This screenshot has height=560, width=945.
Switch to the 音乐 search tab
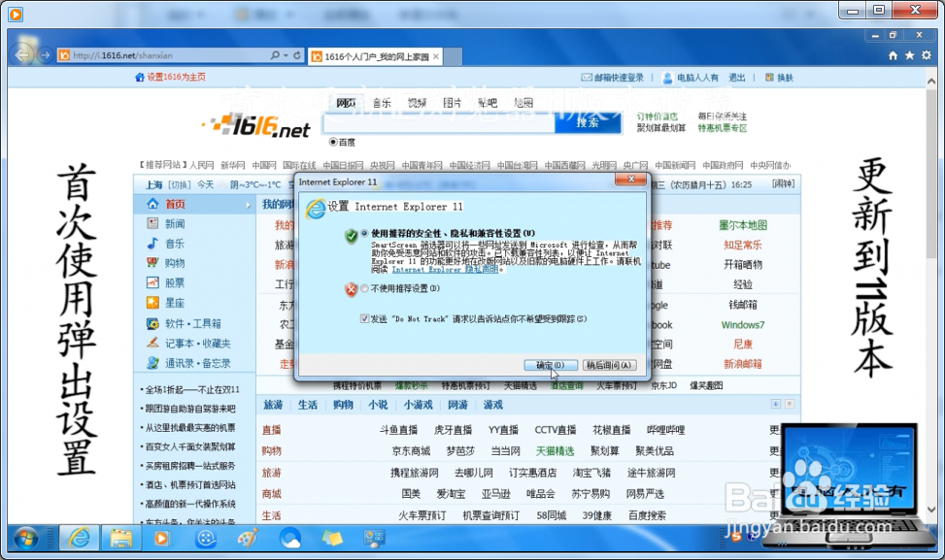tap(382, 103)
